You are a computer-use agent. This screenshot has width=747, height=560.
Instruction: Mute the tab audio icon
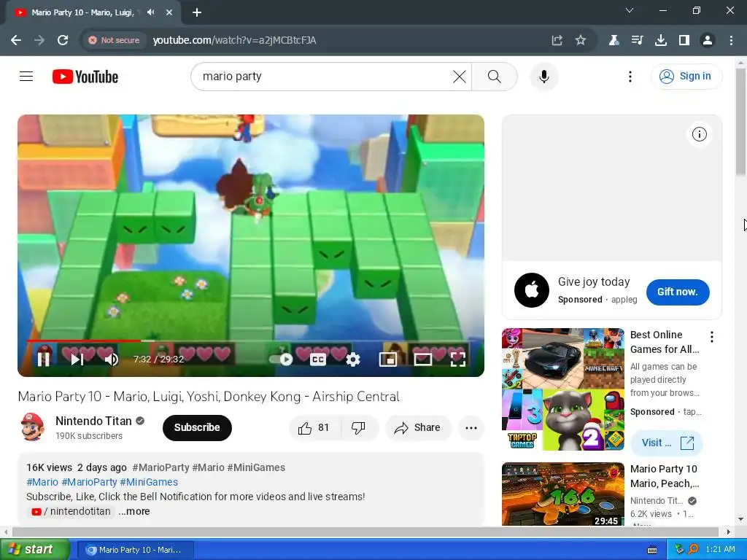click(x=151, y=12)
